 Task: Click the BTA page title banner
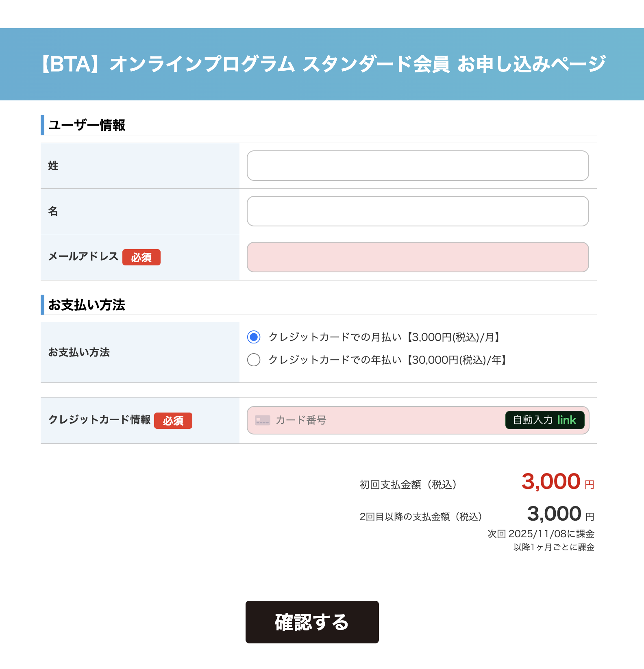click(322, 64)
